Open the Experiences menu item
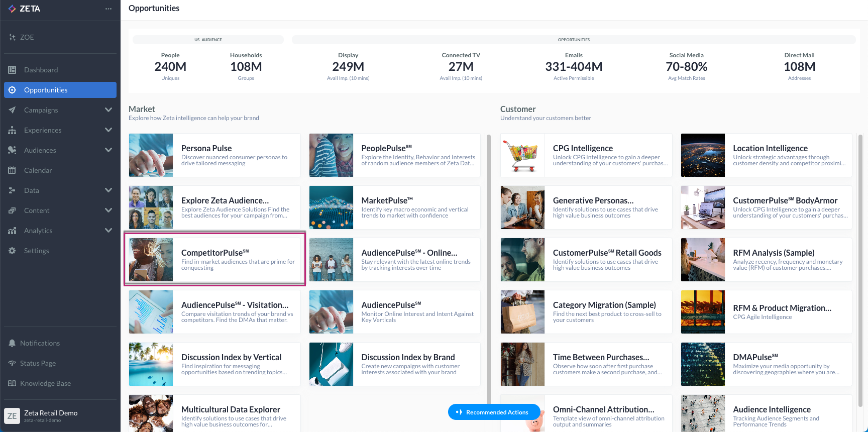The width and height of the screenshot is (868, 432). (x=43, y=130)
